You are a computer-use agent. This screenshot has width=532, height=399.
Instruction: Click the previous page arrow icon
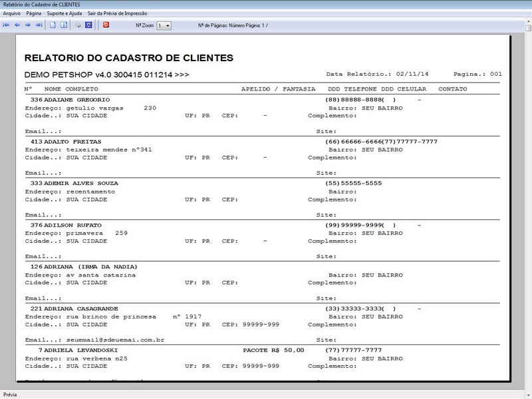pyautogui.click(x=17, y=25)
